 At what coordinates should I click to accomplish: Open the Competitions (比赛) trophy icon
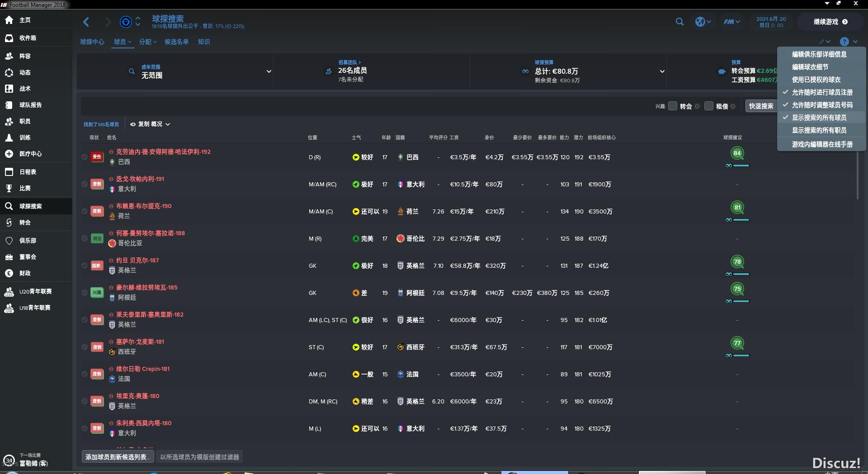pos(9,188)
